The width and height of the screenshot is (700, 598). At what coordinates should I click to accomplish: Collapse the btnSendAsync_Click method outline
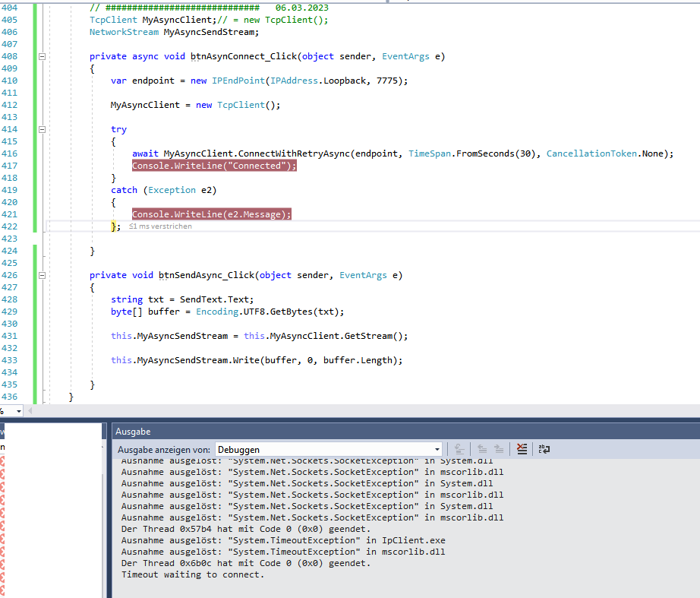click(x=42, y=275)
